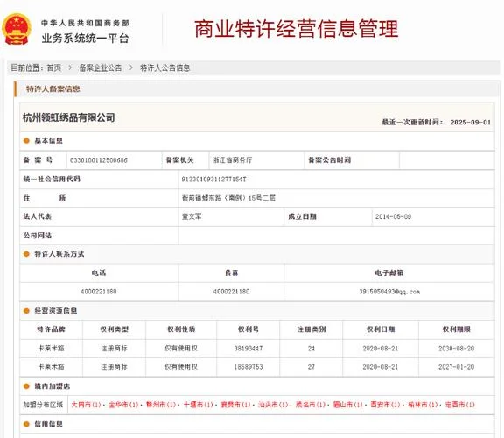Click the 经营资源信息 section header
The image size is (504, 438).
[56, 311]
